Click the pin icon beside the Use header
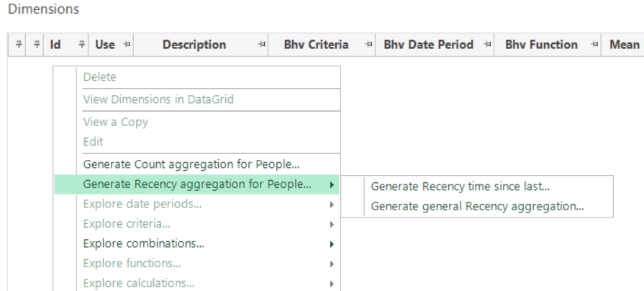644x291 pixels. pyautogui.click(x=127, y=45)
